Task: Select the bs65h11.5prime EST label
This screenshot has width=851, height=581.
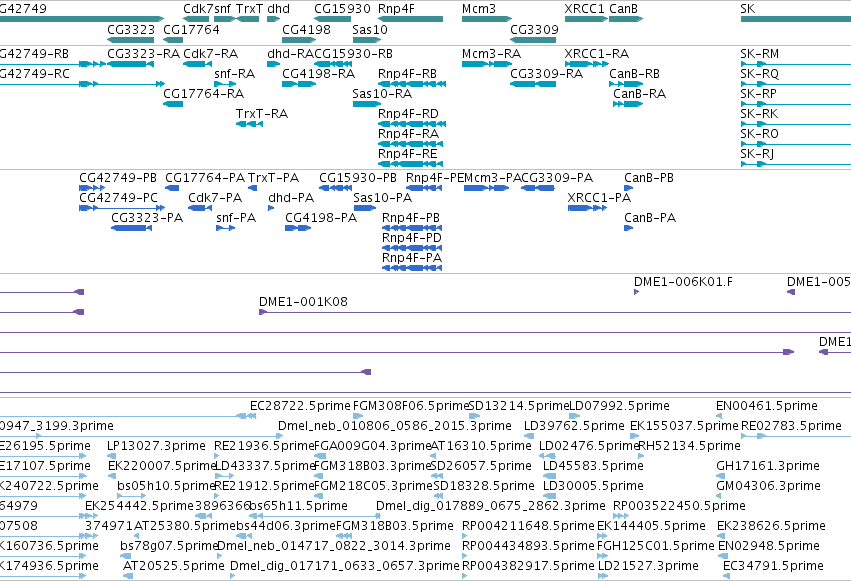Action: (x=298, y=506)
